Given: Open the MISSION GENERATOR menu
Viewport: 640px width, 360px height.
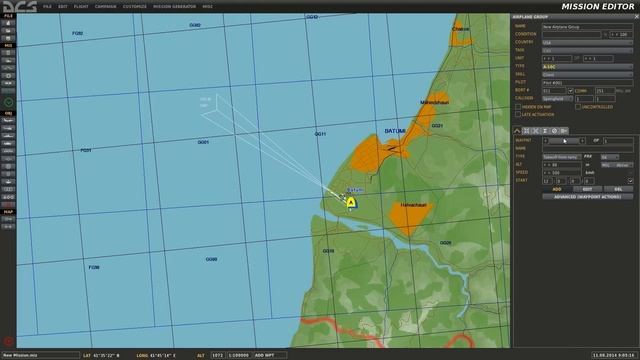Looking at the screenshot, I should pyautogui.click(x=174, y=7).
